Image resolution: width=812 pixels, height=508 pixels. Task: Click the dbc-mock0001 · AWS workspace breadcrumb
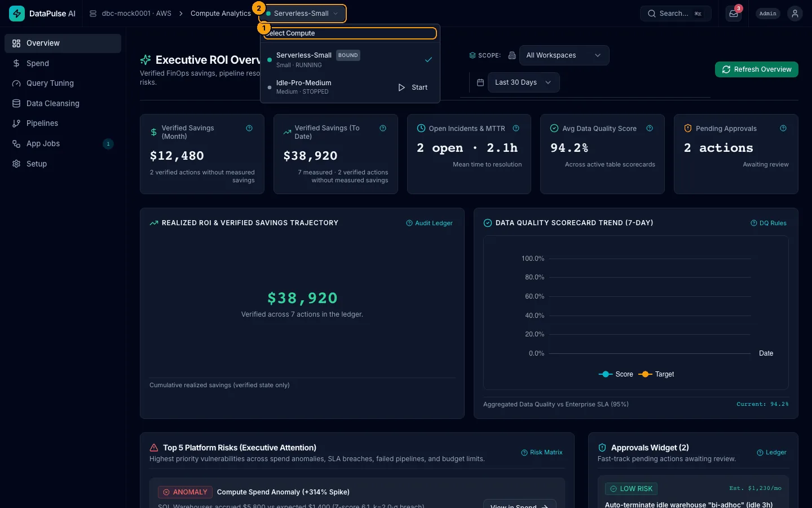tap(131, 14)
